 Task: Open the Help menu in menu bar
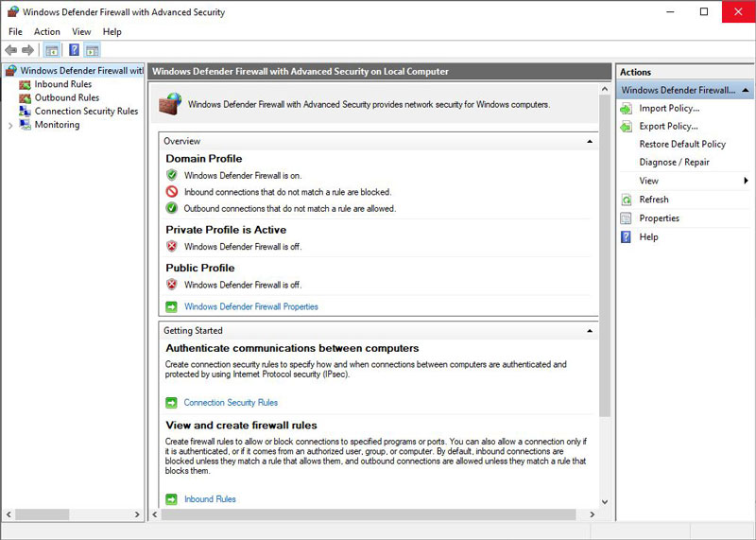(112, 32)
